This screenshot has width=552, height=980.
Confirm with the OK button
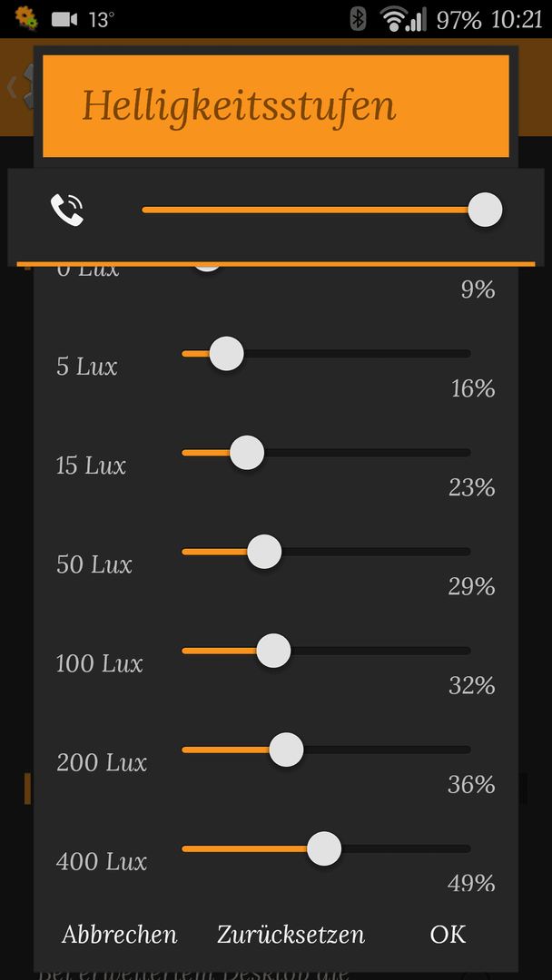point(448,935)
